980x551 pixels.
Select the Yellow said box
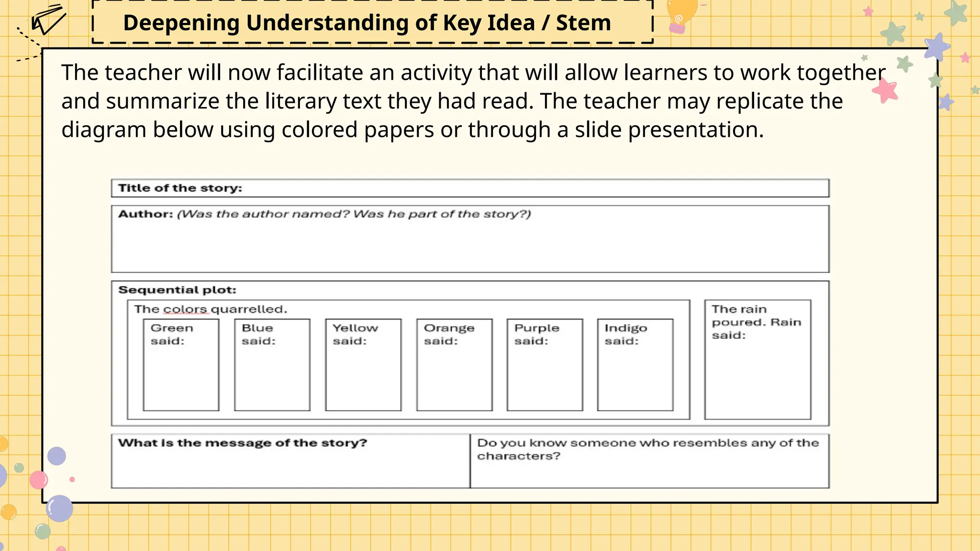(x=363, y=365)
